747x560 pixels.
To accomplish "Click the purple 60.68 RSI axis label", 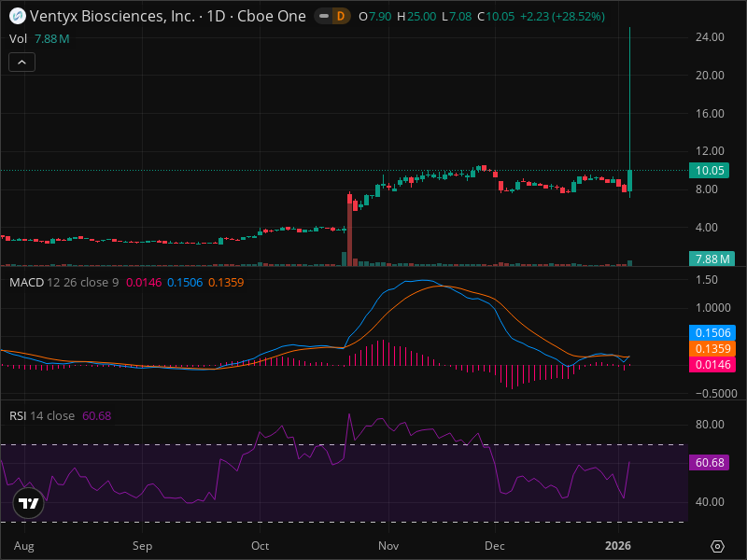I will [709, 462].
